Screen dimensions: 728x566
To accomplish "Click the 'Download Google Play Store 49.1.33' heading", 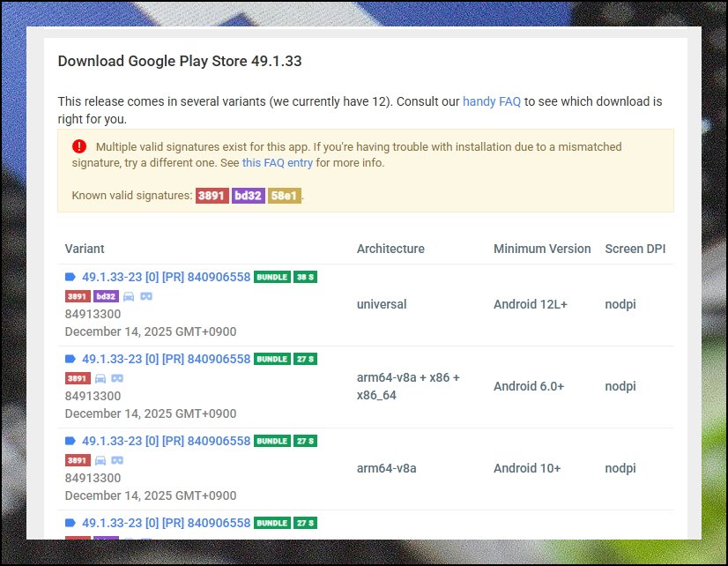I will 180,61.
